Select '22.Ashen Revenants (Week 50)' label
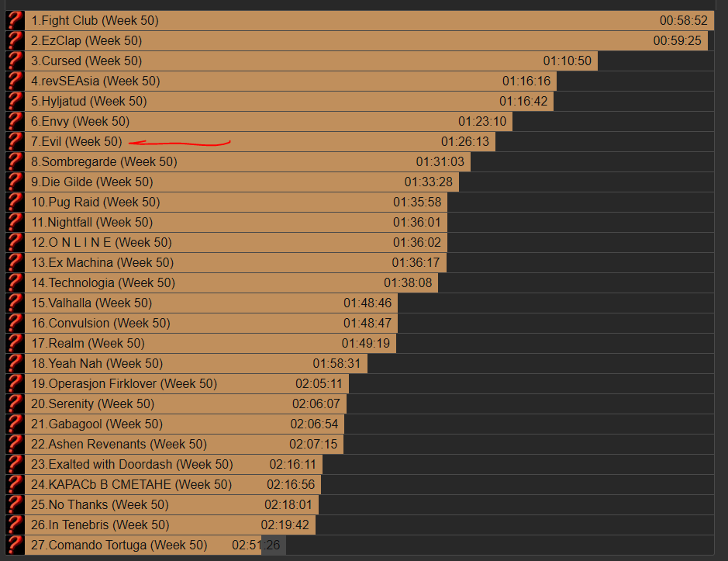 pos(119,444)
